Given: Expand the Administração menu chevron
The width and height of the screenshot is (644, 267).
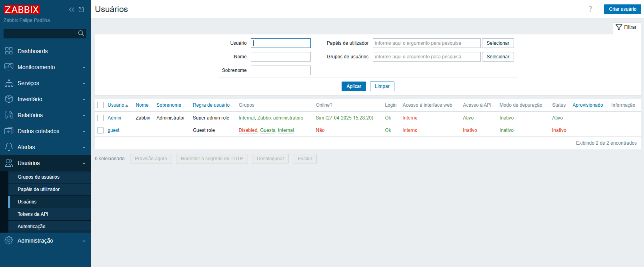Looking at the screenshot, I should 84,241.
